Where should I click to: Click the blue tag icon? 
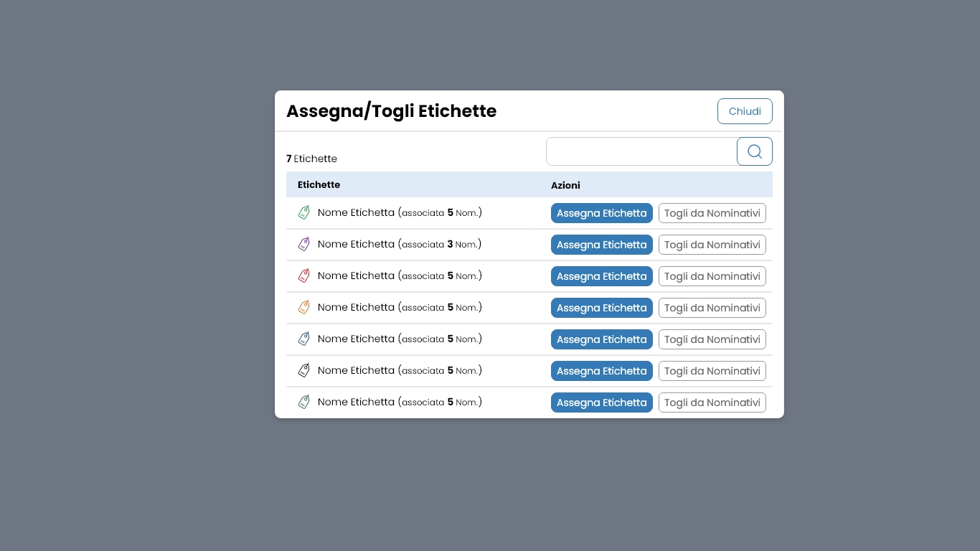point(303,339)
